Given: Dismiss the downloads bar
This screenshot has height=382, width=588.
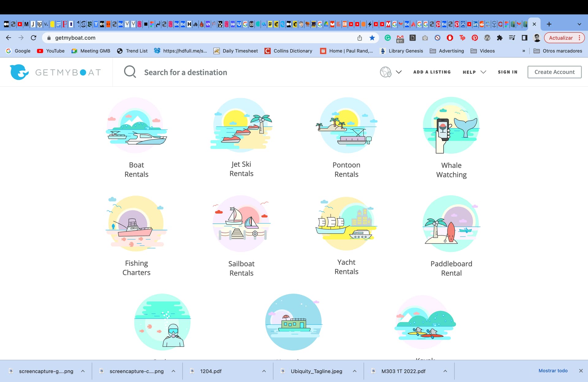Looking at the screenshot, I should pos(581,371).
